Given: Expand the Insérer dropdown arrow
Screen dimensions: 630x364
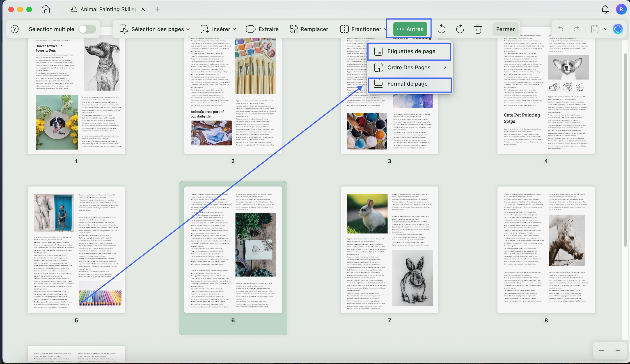Looking at the screenshot, I should coord(234,29).
